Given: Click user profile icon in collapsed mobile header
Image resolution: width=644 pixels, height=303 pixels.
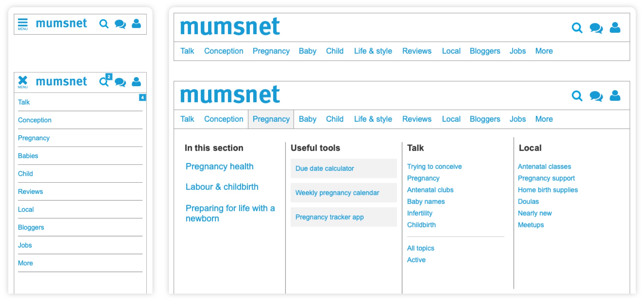Looking at the screenshot, I should (x=136, y=24).
